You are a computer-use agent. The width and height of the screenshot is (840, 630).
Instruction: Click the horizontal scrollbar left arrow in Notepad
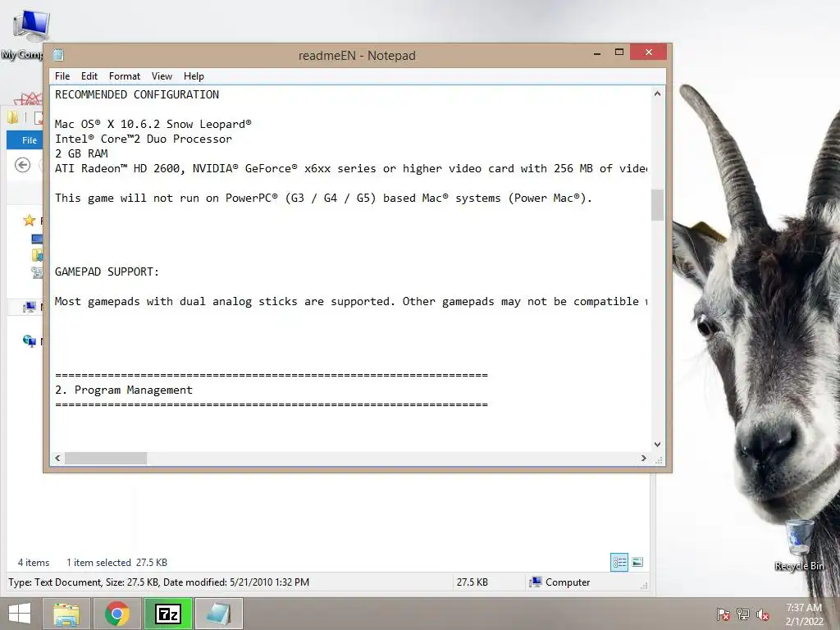[58, 458]
